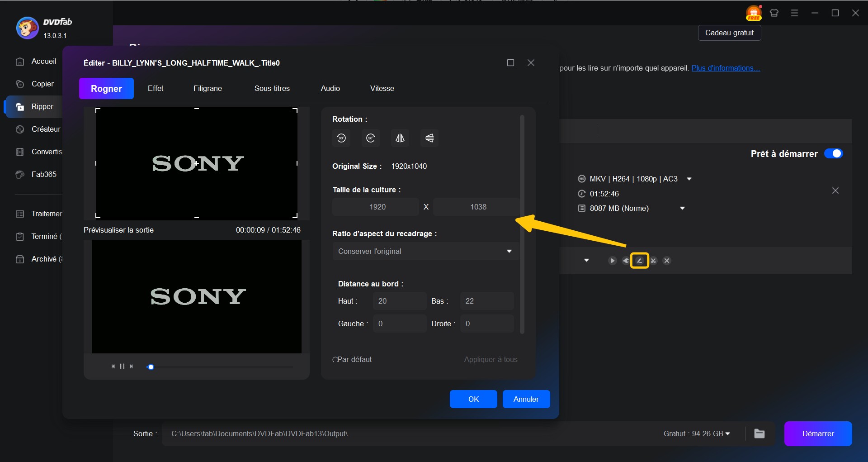Reset crop with Par défaut
Viewport: 868px width, 462px height.
coord(352,359)
